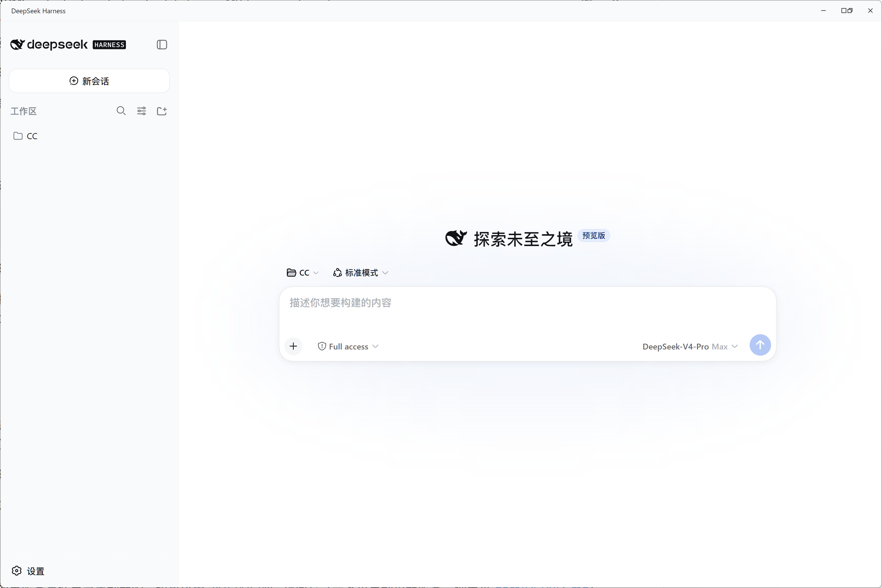Add a new workspace folder icon
Image resolution: width=882 pixels, height=588 pixels.
point(162,111)
